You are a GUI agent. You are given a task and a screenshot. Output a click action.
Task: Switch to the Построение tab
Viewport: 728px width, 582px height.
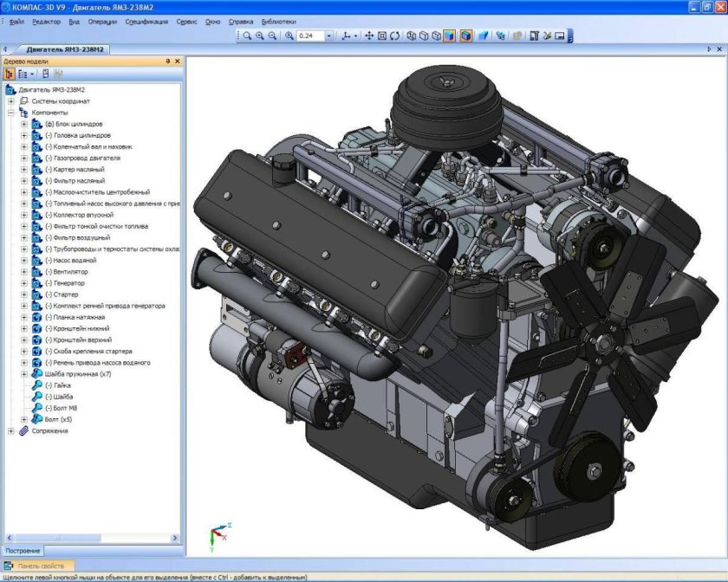click(x=22, y=551)
